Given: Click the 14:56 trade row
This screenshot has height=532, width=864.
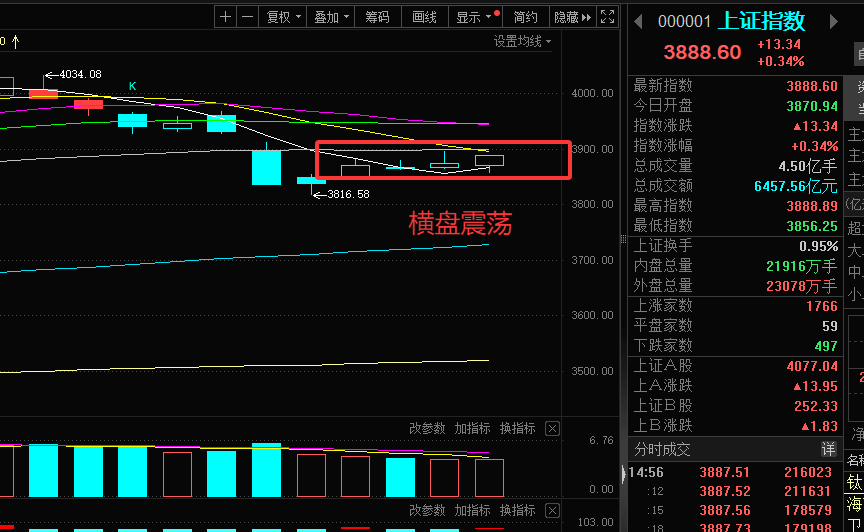Looking at the screenshot, I should (736, 472).
